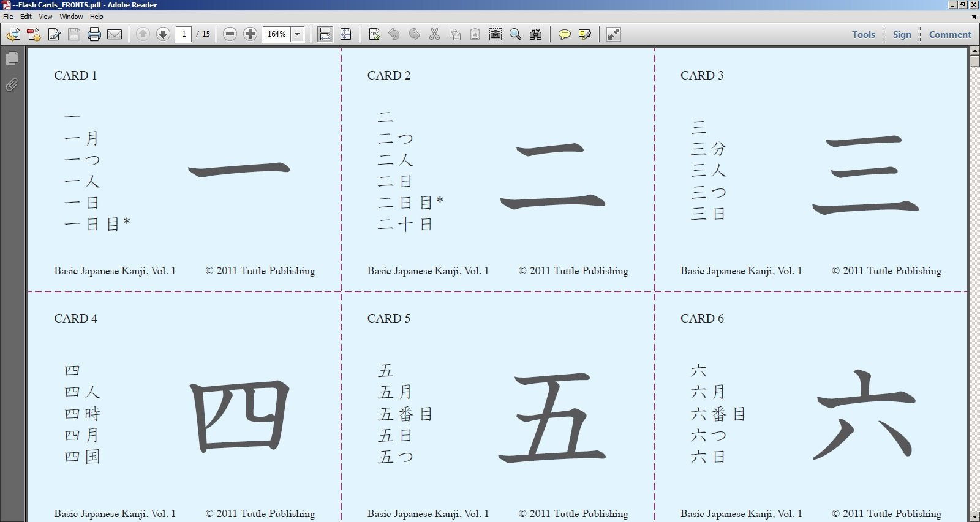Open the Comment pane
The width and height of the screenshot is (980, 522).
[x=950, y=35]
